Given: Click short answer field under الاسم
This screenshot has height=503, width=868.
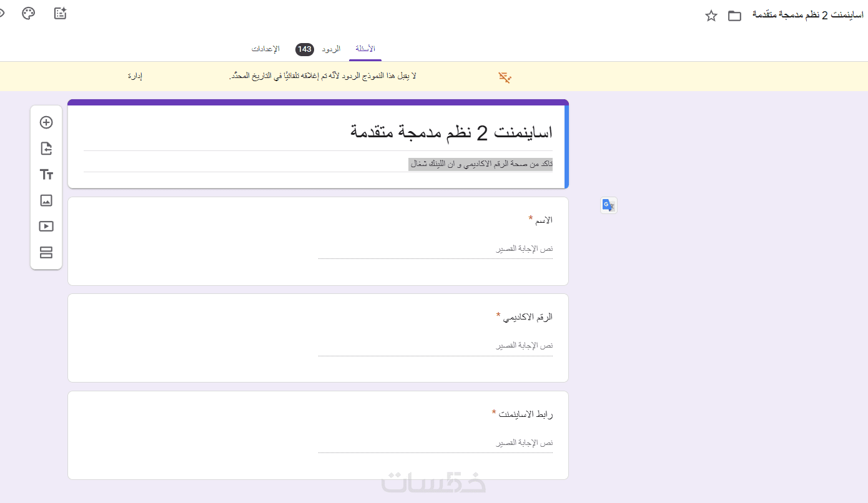Looking at the screenshot, I should [436, 249].
